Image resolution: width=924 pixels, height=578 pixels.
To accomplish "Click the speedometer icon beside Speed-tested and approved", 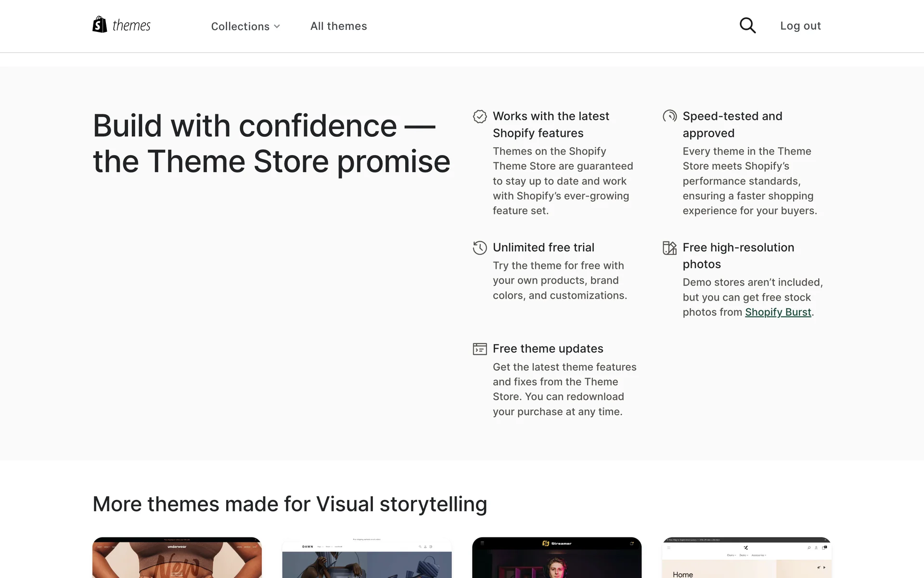I will [669, 116].
